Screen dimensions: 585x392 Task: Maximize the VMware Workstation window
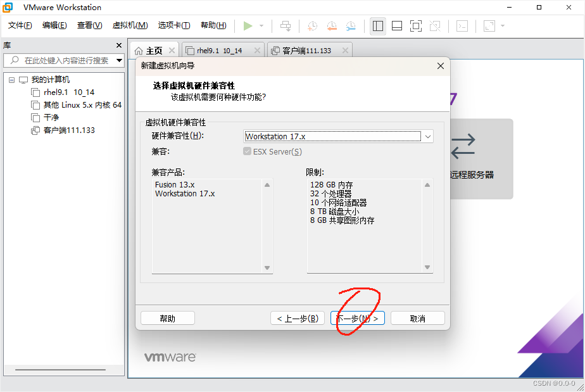[539, 8]
